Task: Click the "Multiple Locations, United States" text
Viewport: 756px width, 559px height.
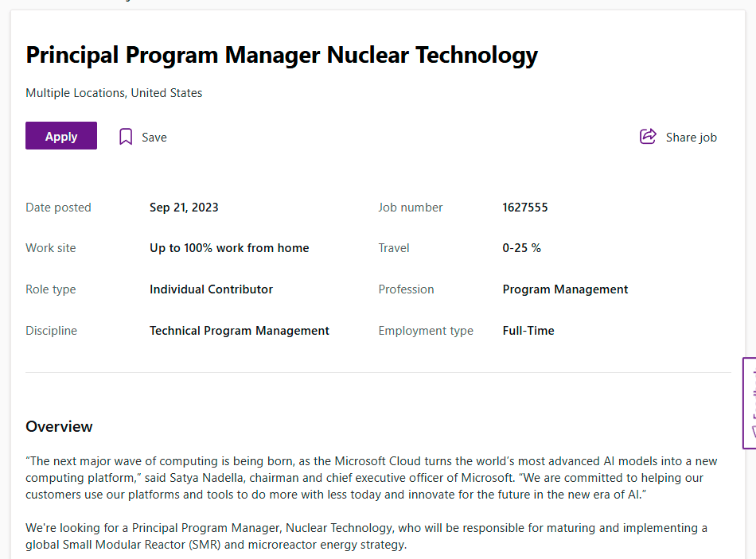Action: [114, 93]
